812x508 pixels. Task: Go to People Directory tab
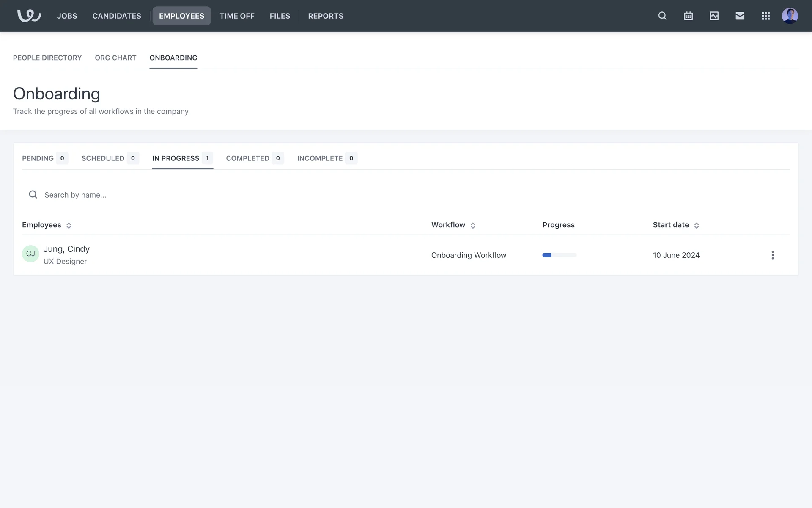tap(47, 58)
